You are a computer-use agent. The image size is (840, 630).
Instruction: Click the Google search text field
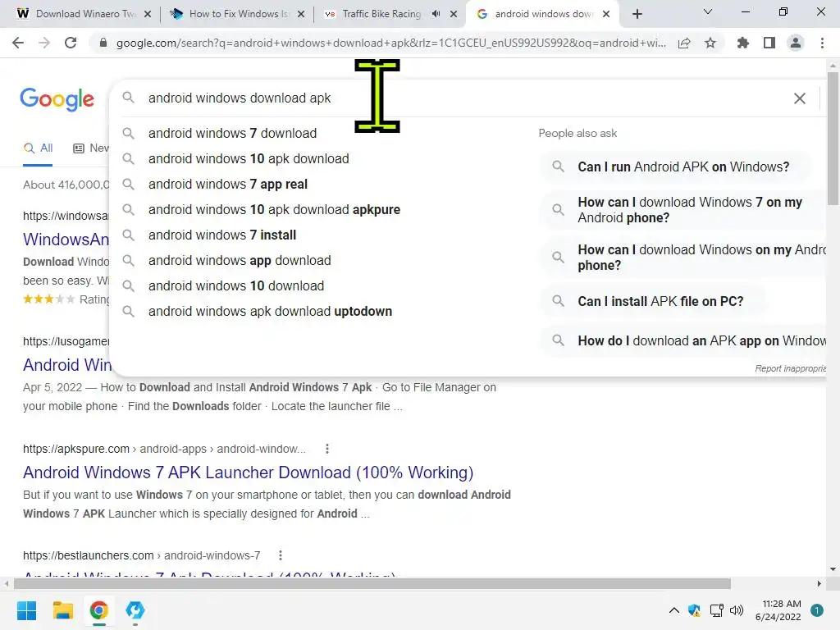click(461, 98)
